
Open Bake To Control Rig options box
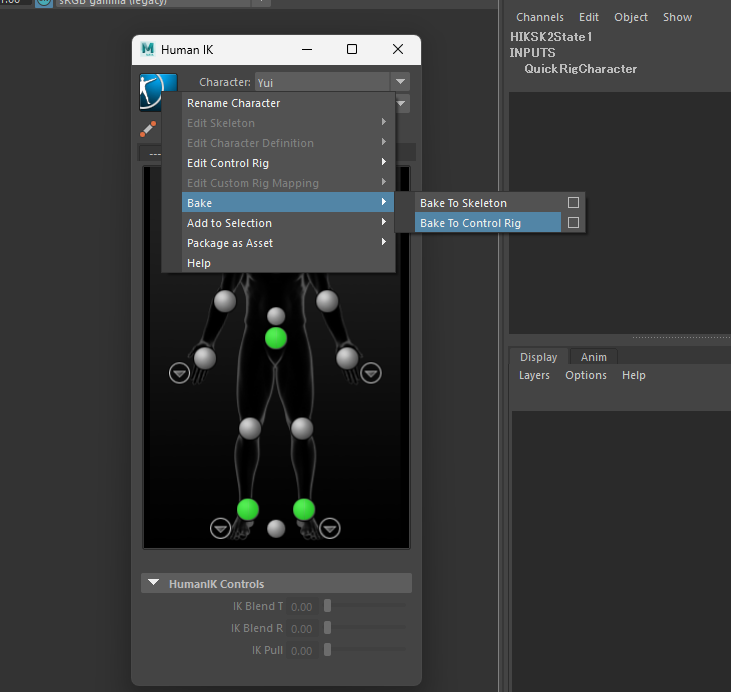(573, 222)
